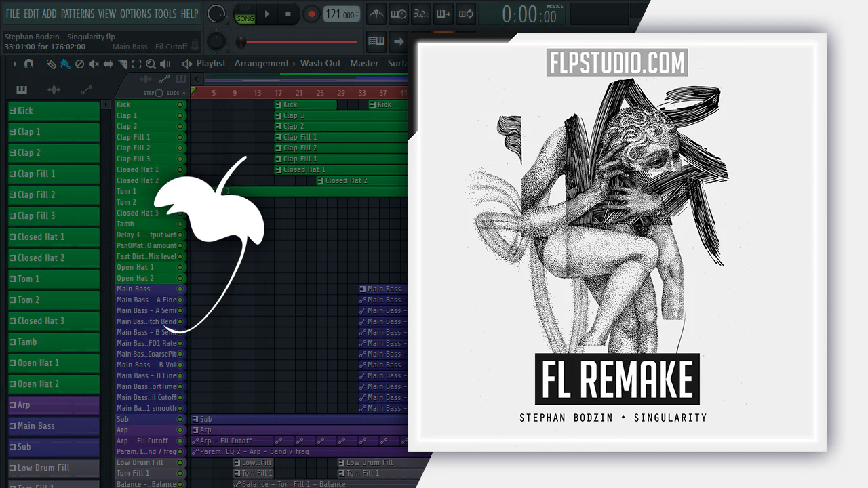Mute the Clap Fill 2 track

click(x=180, y=148)
